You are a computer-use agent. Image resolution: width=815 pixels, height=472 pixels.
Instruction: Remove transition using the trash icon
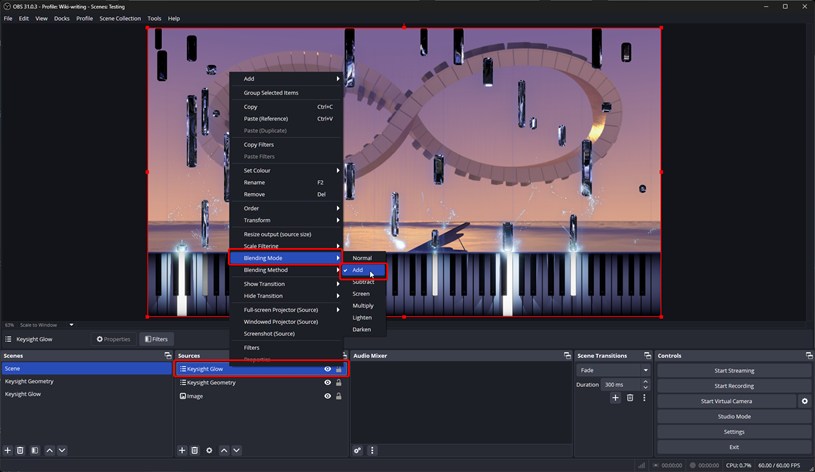coord(630,398)
